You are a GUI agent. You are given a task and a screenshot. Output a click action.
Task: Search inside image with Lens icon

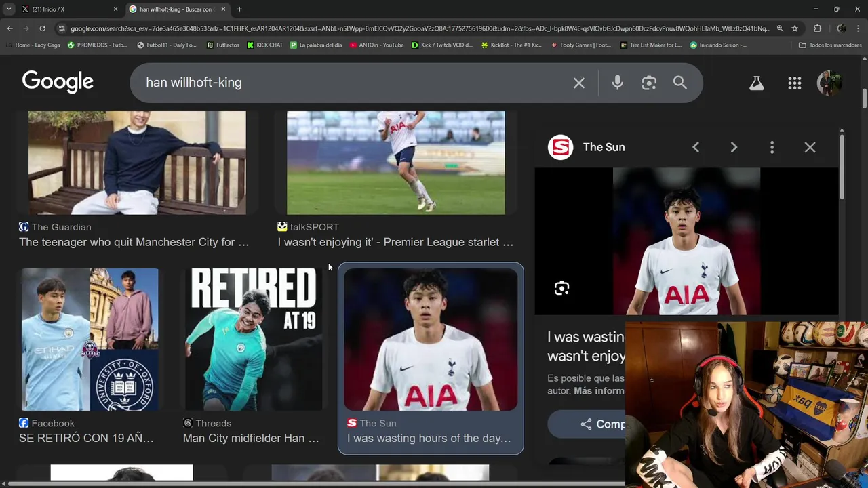point(561,288)
